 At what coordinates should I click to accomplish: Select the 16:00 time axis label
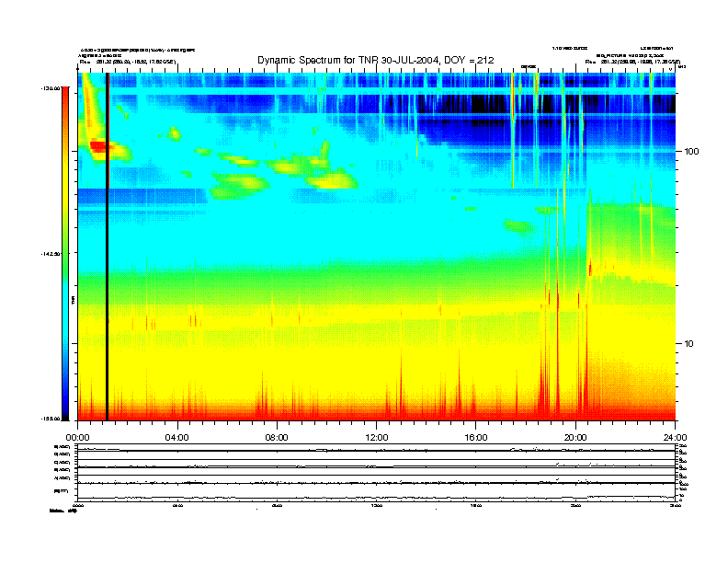[476, 438]
